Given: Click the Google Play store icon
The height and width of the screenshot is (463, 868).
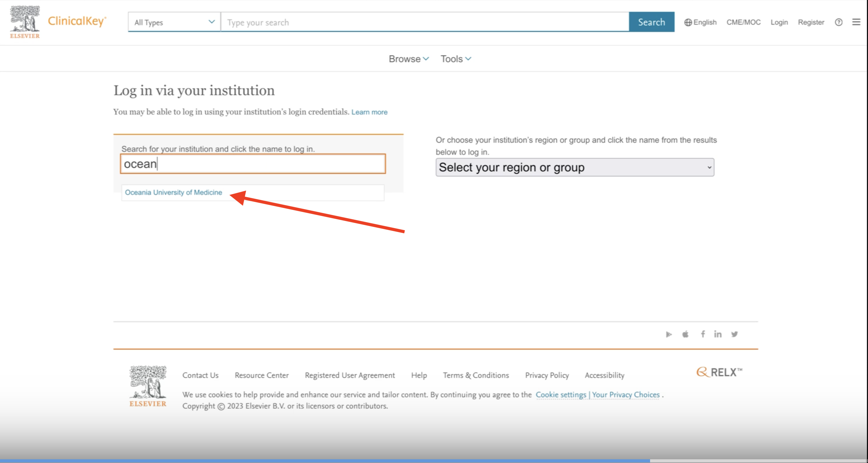Looking at the screenshot, I should click(x=669, y=334).
